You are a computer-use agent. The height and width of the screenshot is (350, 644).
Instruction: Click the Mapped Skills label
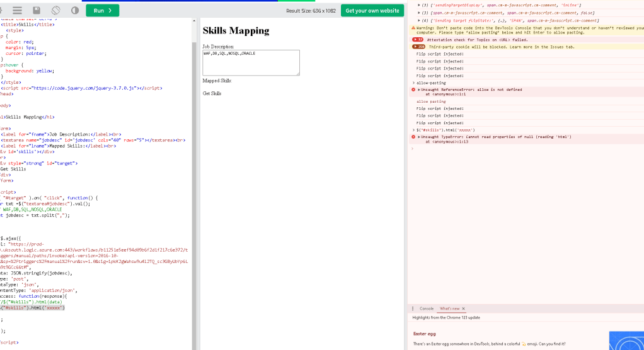pos(217,81)
